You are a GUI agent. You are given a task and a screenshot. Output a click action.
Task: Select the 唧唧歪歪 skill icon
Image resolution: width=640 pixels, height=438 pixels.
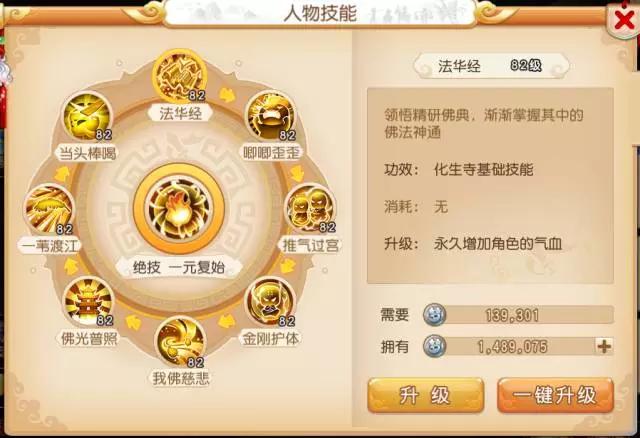pyautogui.click(x=271, y=116)
